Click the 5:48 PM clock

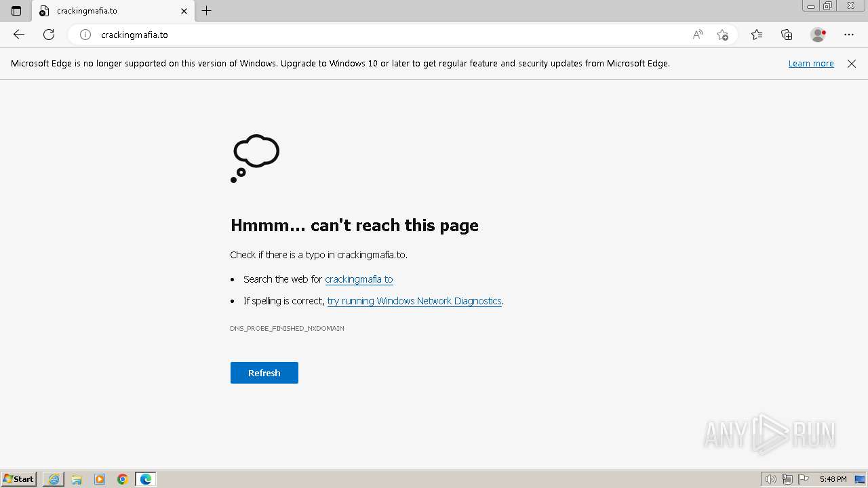pos(833,479)
